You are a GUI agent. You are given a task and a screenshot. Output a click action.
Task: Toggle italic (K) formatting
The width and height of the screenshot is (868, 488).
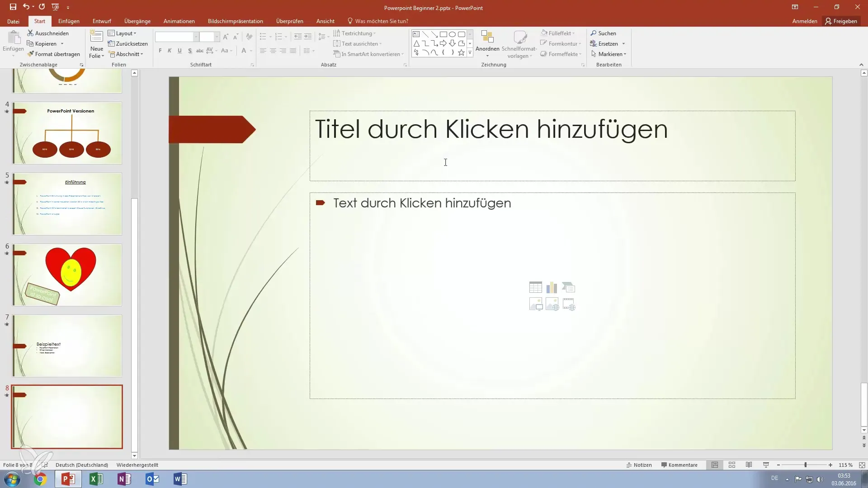point(170,51)
